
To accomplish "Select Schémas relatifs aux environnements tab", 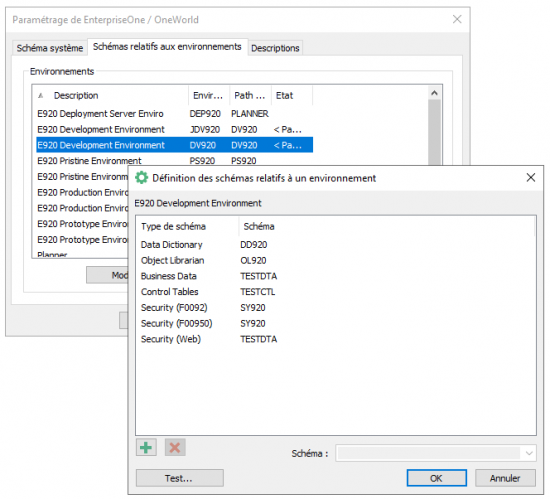I will pos(167,47).
